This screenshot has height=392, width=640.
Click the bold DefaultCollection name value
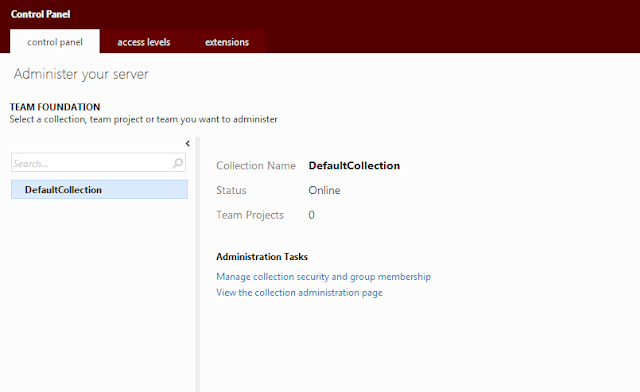[x=354, y=165]
